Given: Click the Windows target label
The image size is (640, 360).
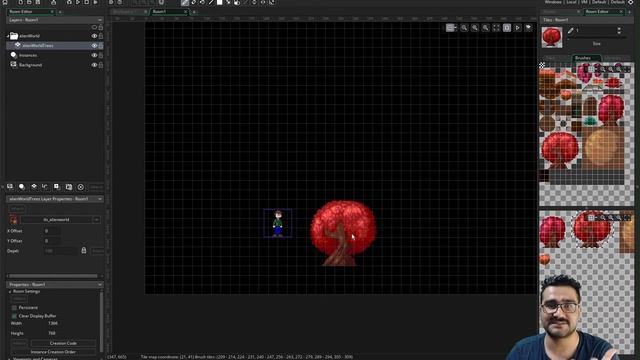Looking at the screenshot, I should (x=553, y=2).
